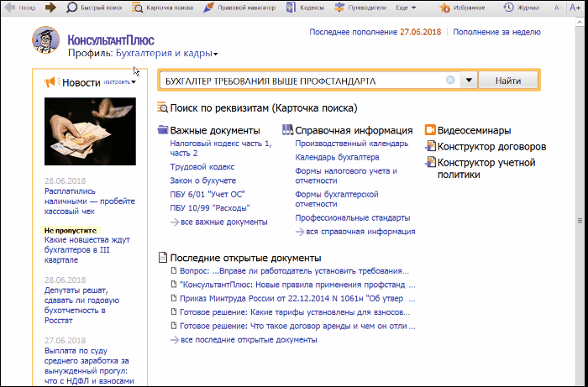588x387 pixels.
Task: Click the scrollbar up arrow
Action: click(x=580, y=22)
